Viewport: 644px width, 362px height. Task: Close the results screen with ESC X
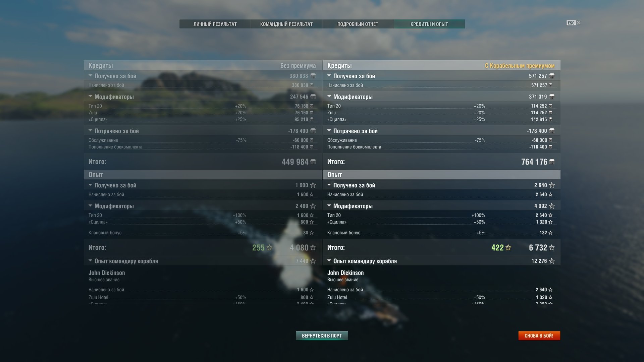574,23
